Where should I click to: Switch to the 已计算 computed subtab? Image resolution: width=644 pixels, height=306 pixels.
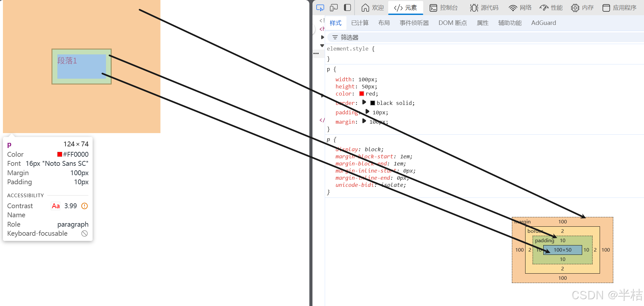click(x=360, y=23)
